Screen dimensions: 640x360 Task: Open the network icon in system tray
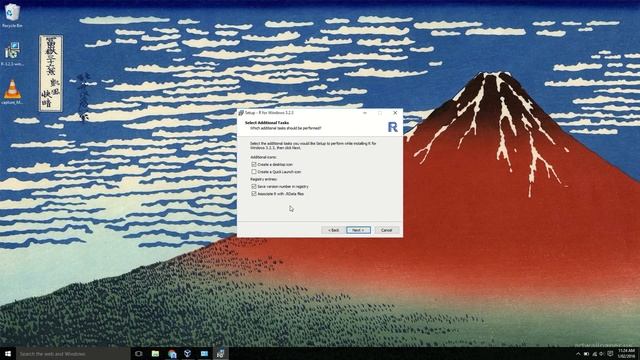tap(594, 354)
